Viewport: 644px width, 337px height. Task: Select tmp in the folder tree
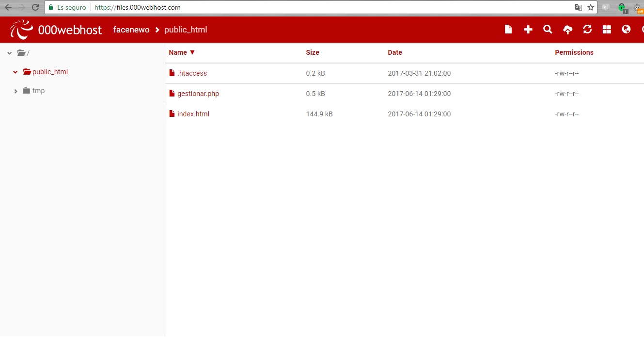pyautogui.click(x=38, y=91)
